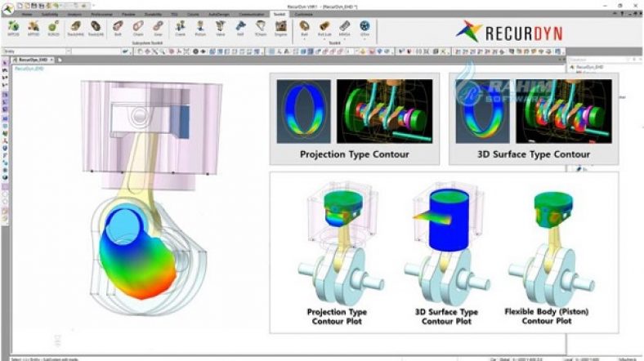Open quick access toolbar customize dropdown
This screenshot has width=644, height=361.
coord(94,7)
